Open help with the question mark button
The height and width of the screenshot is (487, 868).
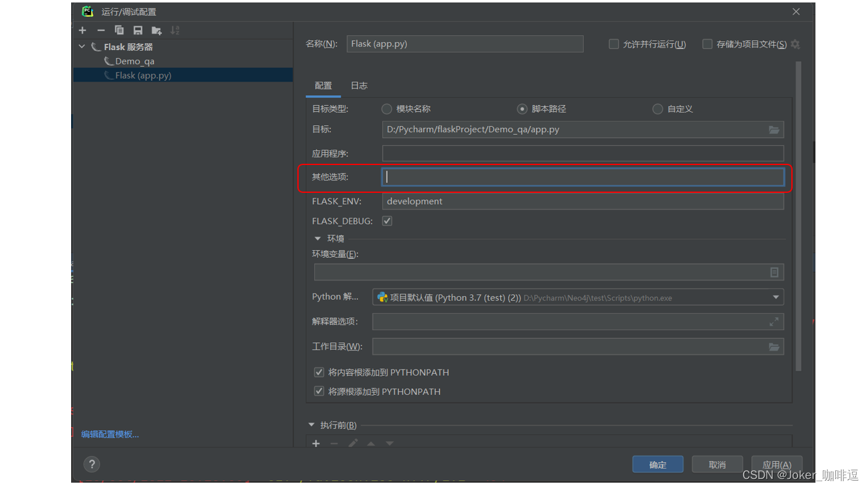[91, 464]
